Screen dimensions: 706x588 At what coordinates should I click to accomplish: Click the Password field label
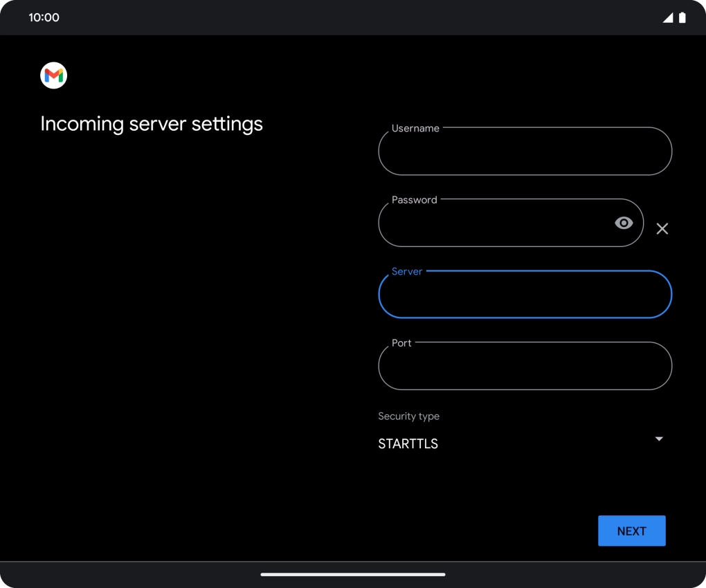pyautogui.click(x=414, y=200)
